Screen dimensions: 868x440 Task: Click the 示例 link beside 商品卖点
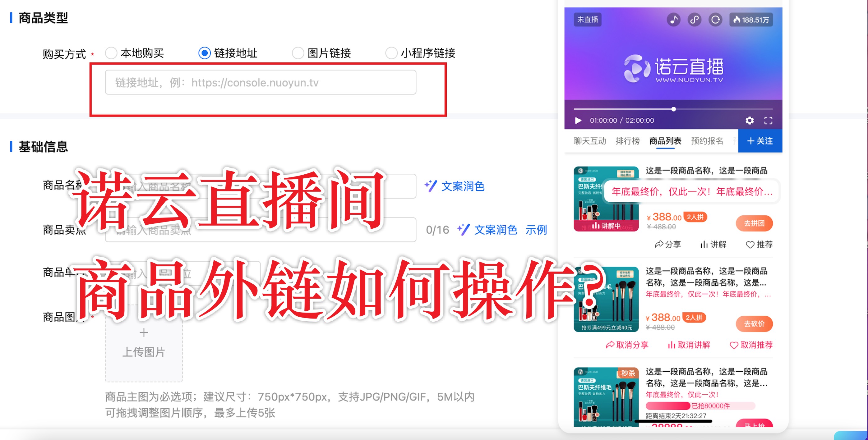point(536,230)
